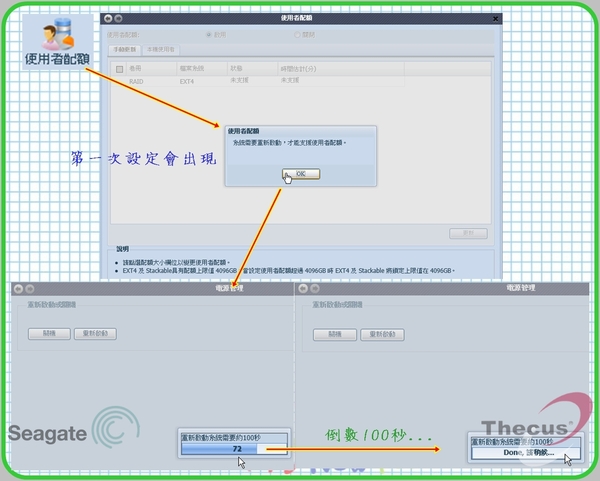Click the 卷用 column header

(x=152, y=68)
